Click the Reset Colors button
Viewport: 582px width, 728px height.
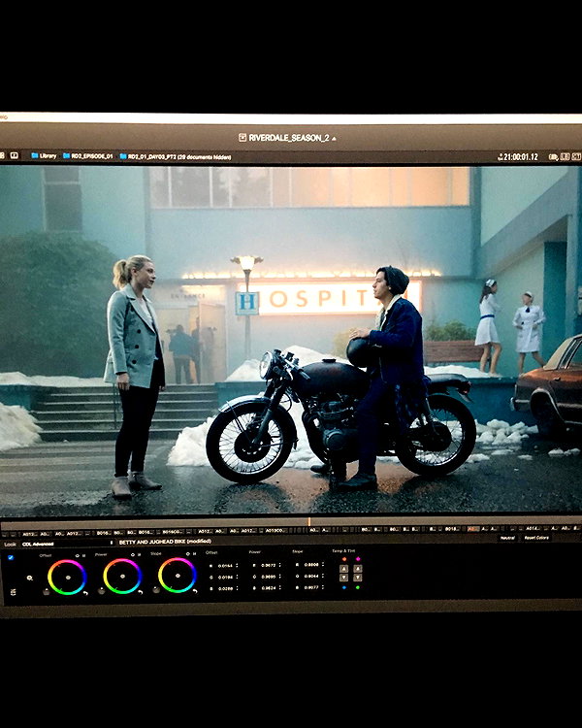tap(536, 538)
